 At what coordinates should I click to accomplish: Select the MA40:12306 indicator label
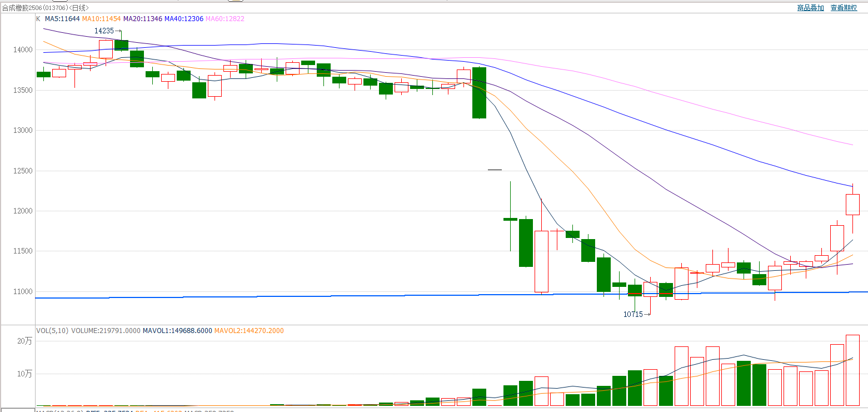point(184,19)
